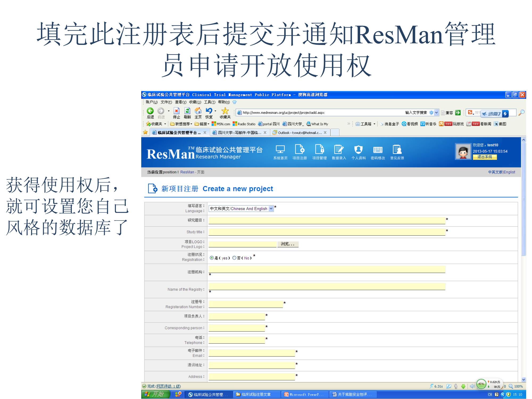Click the 退出系统 logout button
This screenshot has height=399, width=532.
485,157
